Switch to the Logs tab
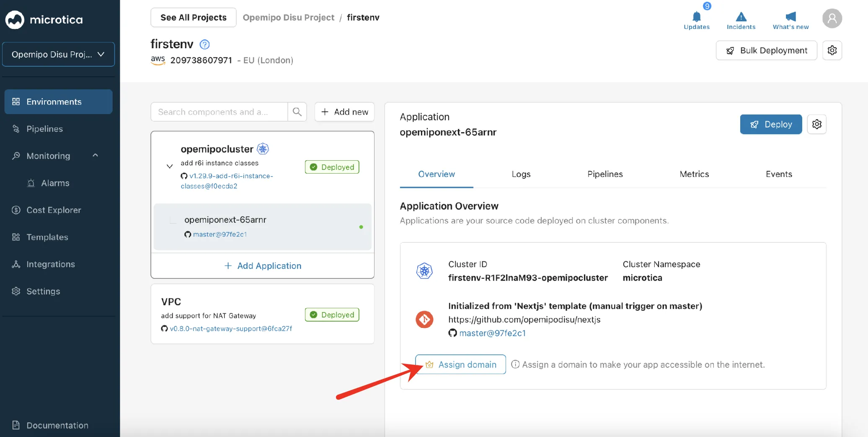Screen dimensions: 868x437 pos(521,174)
